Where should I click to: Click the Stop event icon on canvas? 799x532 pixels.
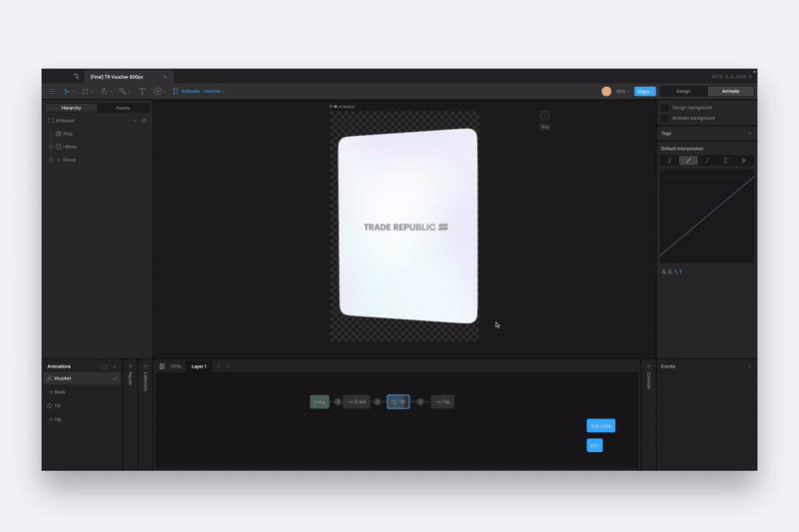(544, 116)
